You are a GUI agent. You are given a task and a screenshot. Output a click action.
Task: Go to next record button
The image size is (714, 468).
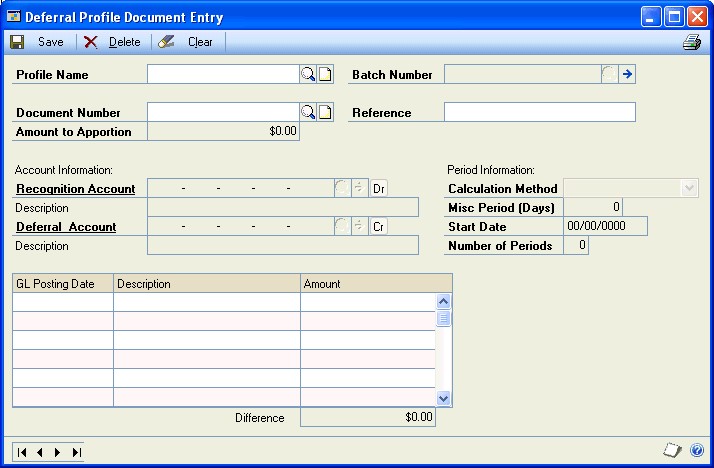[57, 452]
